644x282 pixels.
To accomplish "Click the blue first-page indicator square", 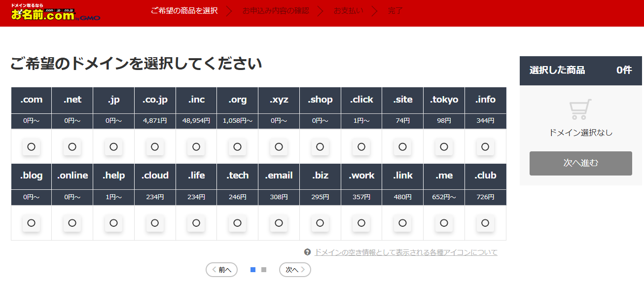I will (253, 270).
